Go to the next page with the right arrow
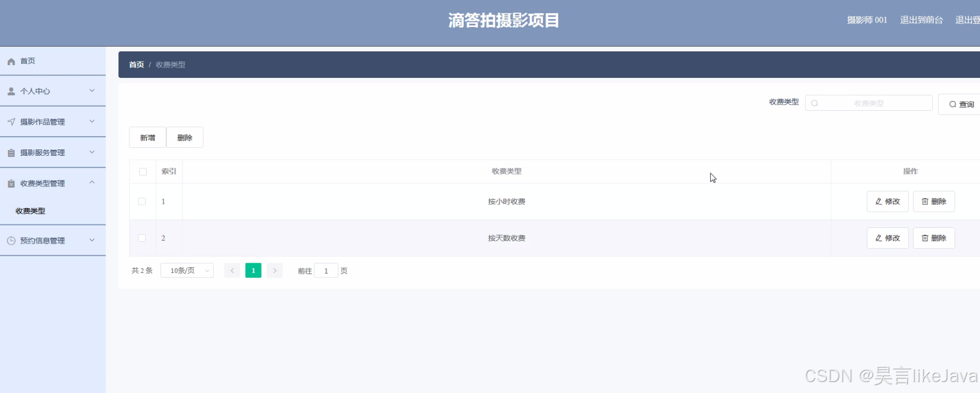This screenshot has height=393, width=980. pos(275,271)
